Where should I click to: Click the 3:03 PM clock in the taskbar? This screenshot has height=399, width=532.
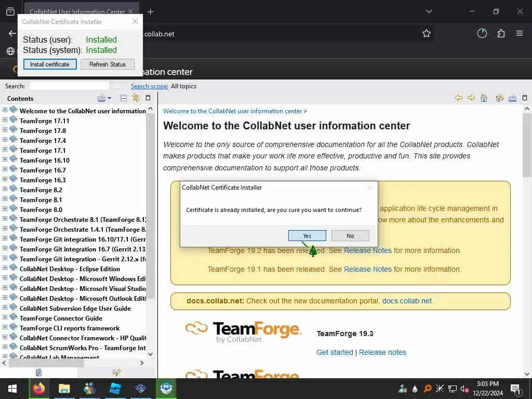pyautogui.click(x=487, y=384)
